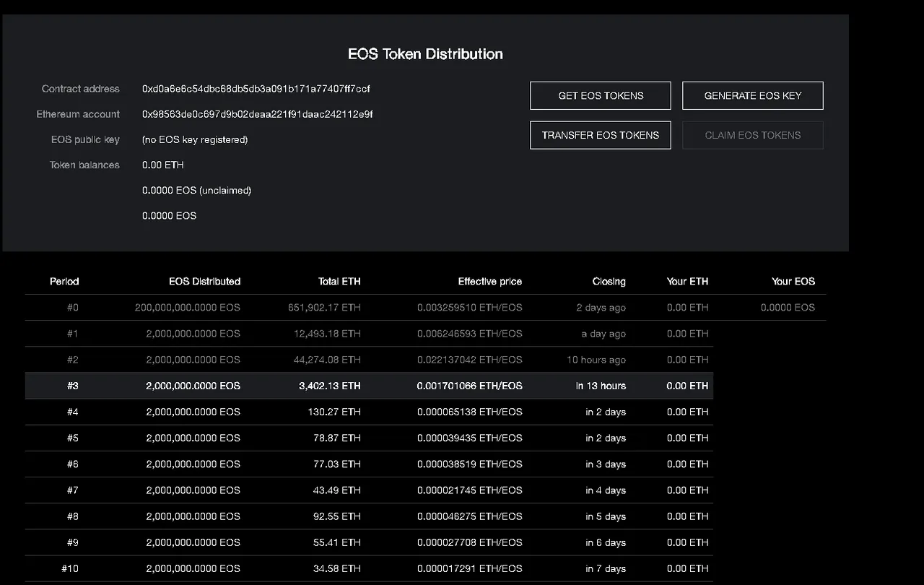This screenshot has height=585, width=924.
Task: Click the 78.87 ETH total
Action: coord(337,438)
